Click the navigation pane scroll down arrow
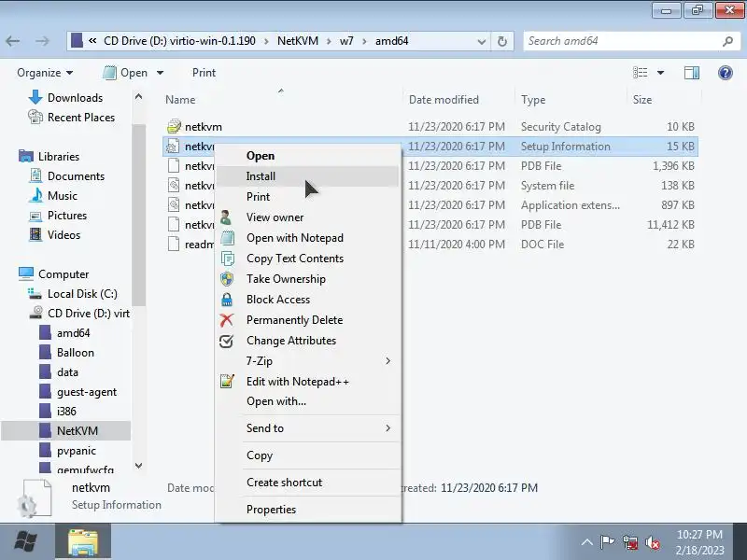This screenshot has height=560, width=747. coord(138,465)
